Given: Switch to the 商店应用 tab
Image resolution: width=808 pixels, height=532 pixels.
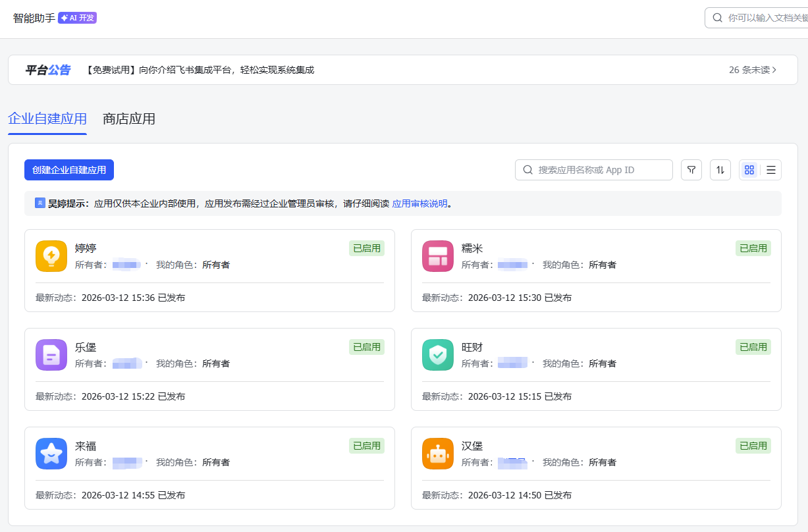Looking at the screenshot, I should click(x=129, y=119).
